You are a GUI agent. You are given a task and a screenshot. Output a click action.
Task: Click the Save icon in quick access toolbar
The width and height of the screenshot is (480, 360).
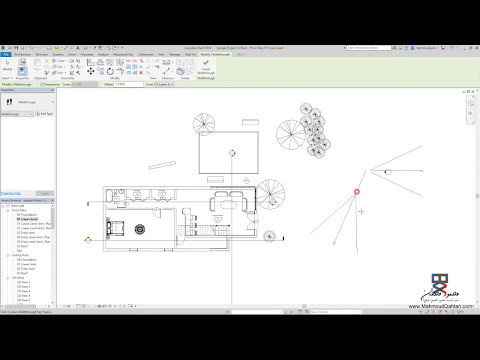[16, 48]
